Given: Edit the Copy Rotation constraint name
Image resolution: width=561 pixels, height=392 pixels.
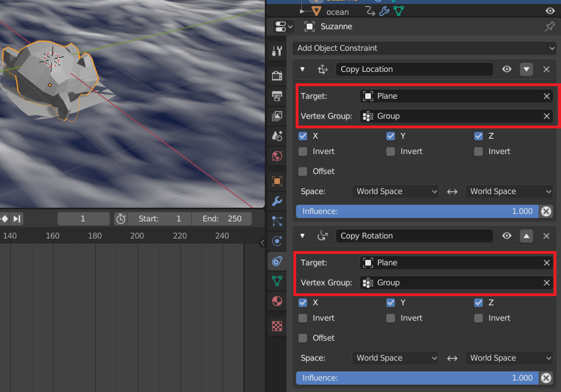Looking at the screenshot, I should point(414,236).
